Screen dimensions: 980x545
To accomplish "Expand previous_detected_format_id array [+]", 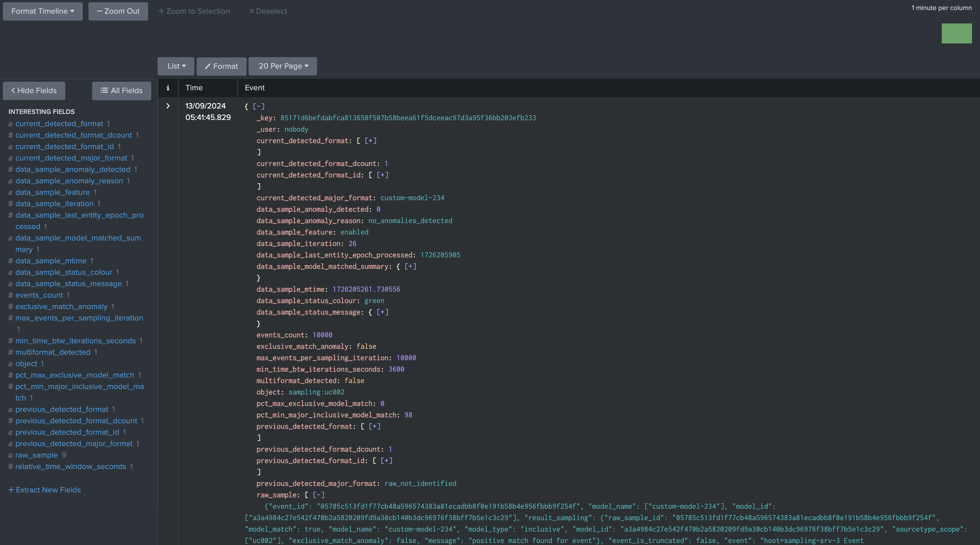I will [386, 460].
